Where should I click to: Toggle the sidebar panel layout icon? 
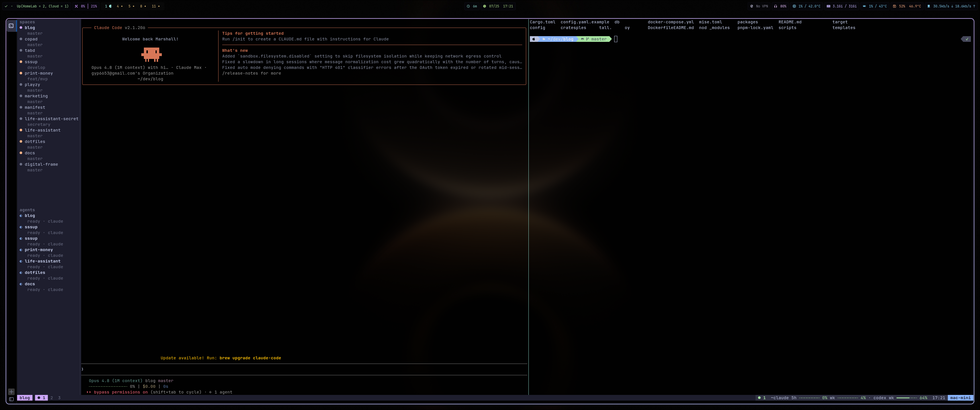pyautogui.click(x=11, y=399)
